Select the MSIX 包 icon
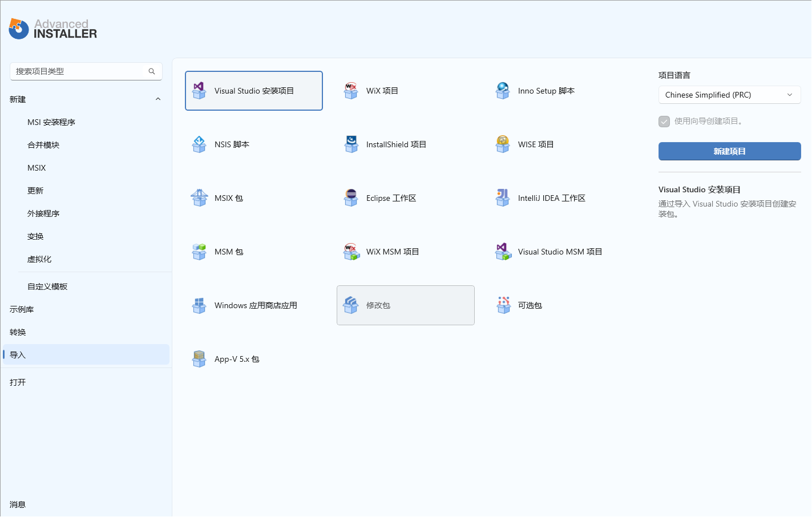 pyautogui.click(x=199, y=198)
